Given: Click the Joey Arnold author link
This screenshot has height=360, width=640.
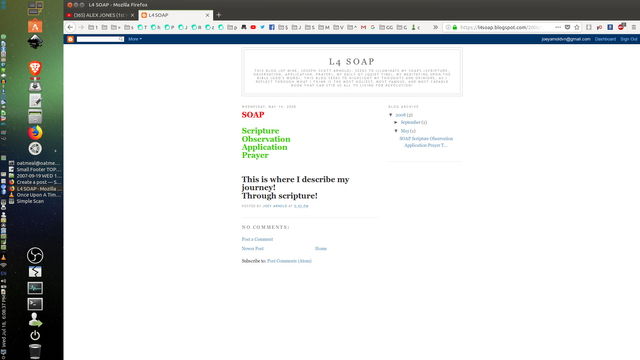Looking at the screenshot, I should click(275, 206).
